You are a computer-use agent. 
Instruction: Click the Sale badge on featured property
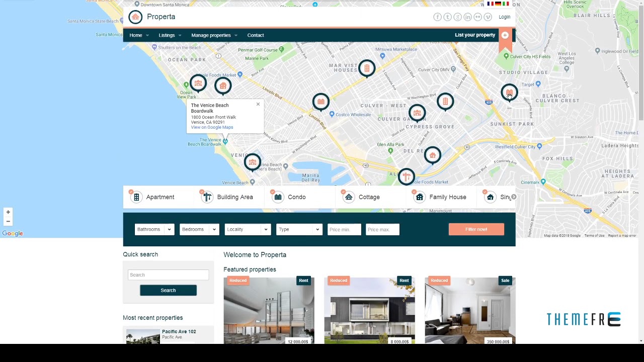(x=505, y=281)
